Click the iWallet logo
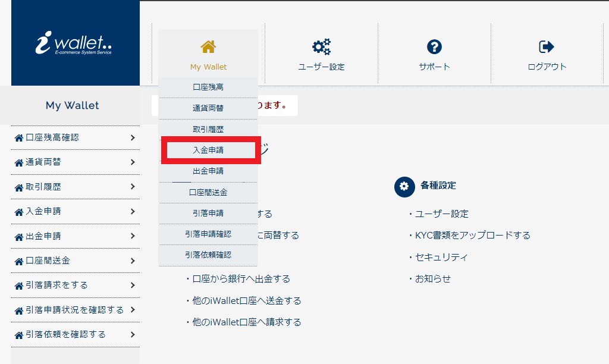This screenshot has height=364, width=609. point(74,43)
